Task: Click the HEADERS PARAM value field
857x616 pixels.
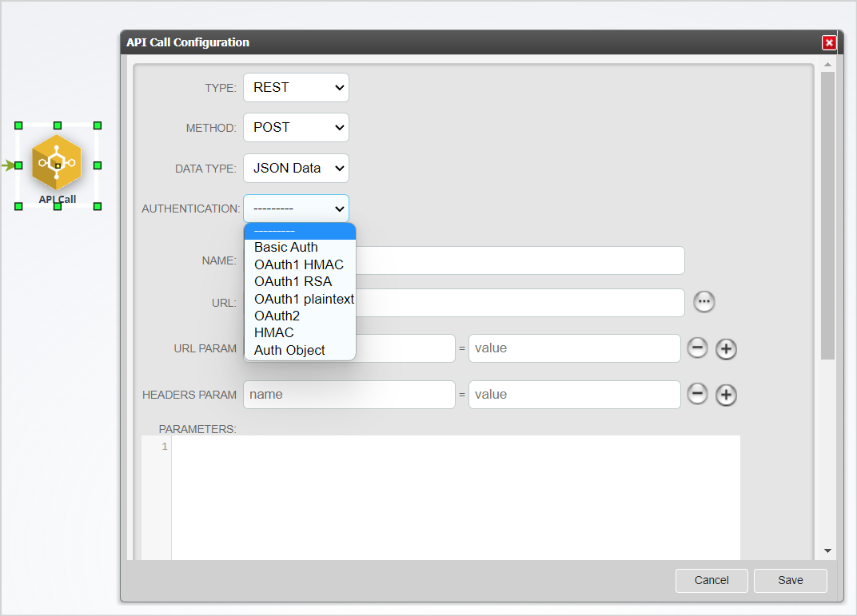Action: pos(575,395)
